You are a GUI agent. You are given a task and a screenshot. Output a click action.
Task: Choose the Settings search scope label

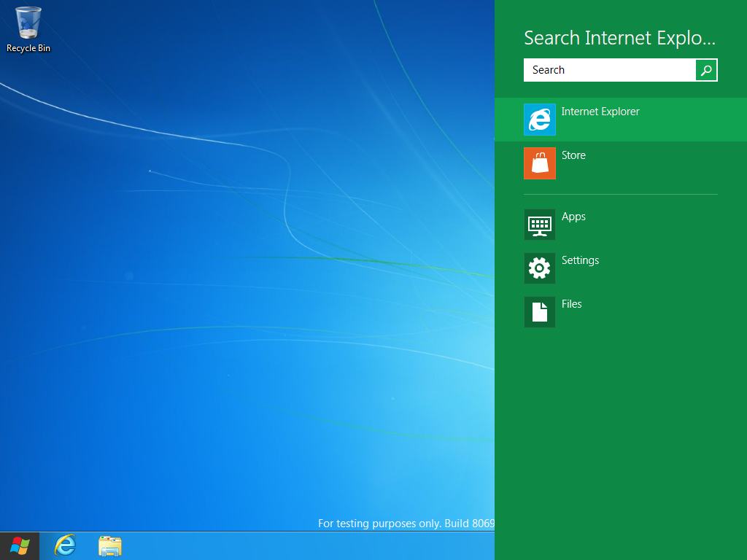coord(580,260)
